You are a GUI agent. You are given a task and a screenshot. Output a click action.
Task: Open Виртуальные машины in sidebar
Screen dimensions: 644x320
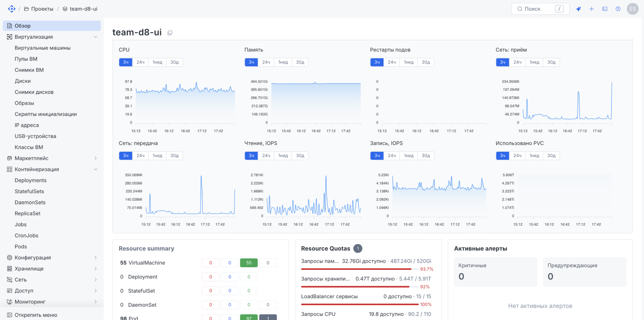coord(43,48)
